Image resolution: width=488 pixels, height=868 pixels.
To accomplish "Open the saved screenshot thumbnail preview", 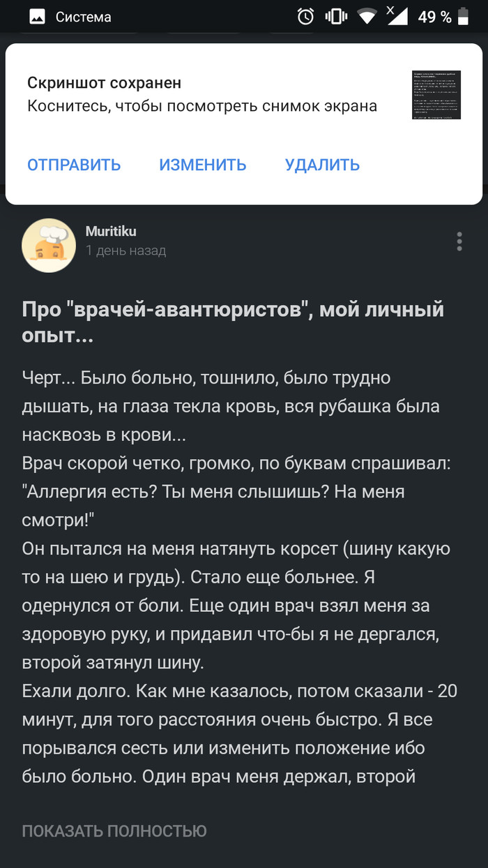I will pos(436,95).
